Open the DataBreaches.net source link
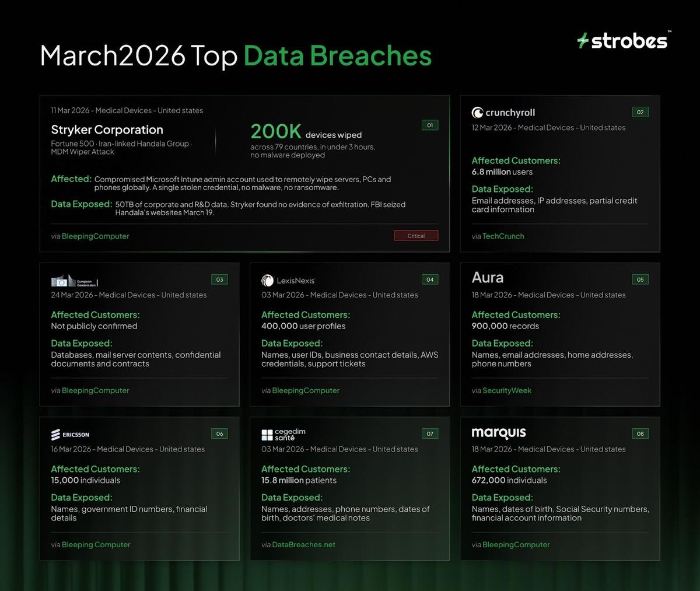700x591 pixels. click(x=304, y=544)
